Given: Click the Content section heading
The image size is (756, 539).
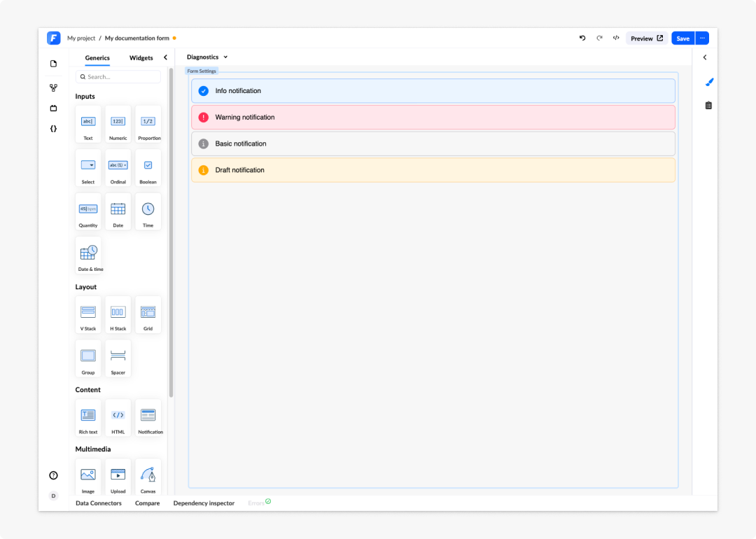Looking at the screenshot, I should [x=87, y=389].
